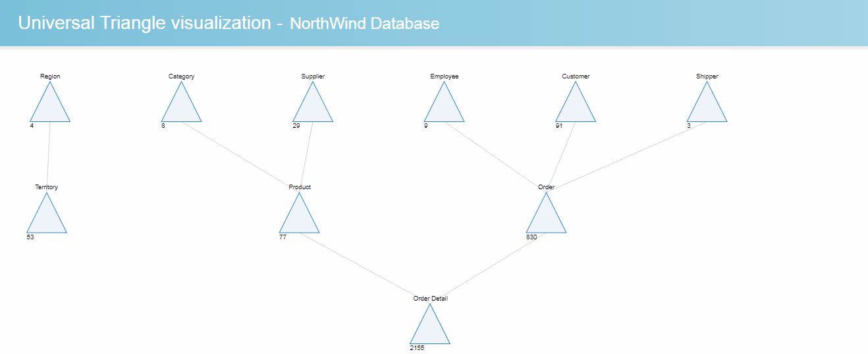Screen dimensions: 868x354
Task: Click the 'Supplier' label text
Action: 313,76
